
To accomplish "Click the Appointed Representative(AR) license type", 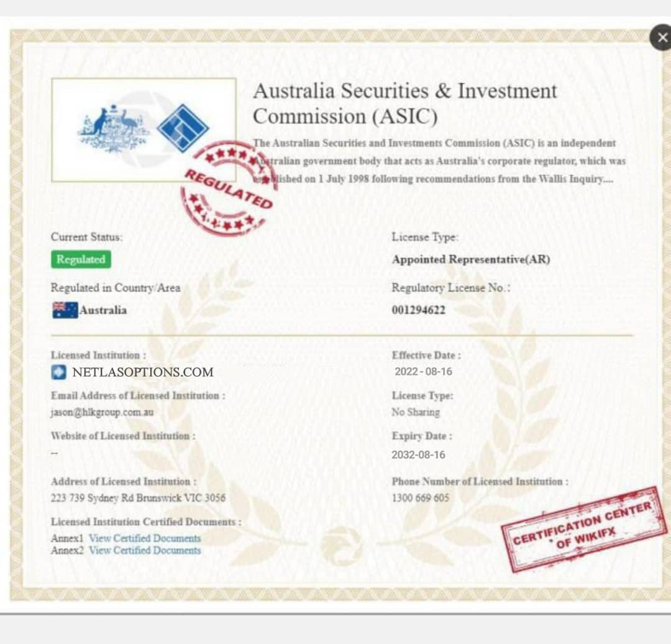I will click(x=471, y=259).
